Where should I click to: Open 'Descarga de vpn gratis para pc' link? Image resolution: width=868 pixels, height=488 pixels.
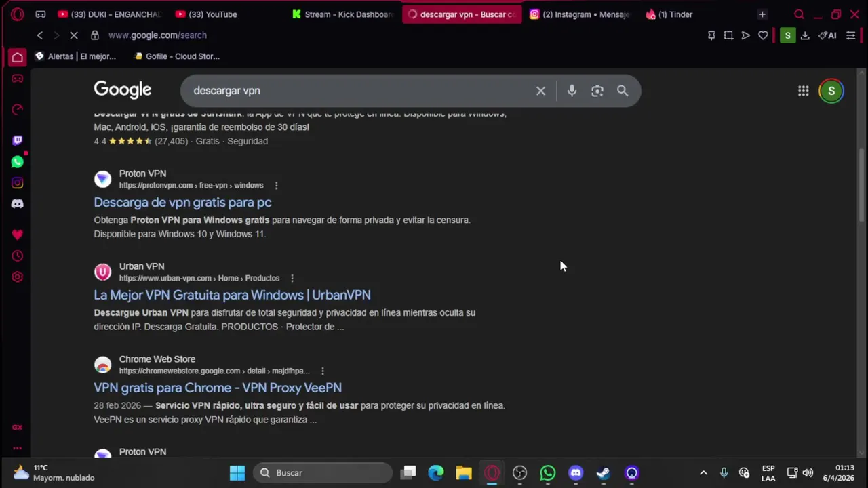click(x=182, y=202)
